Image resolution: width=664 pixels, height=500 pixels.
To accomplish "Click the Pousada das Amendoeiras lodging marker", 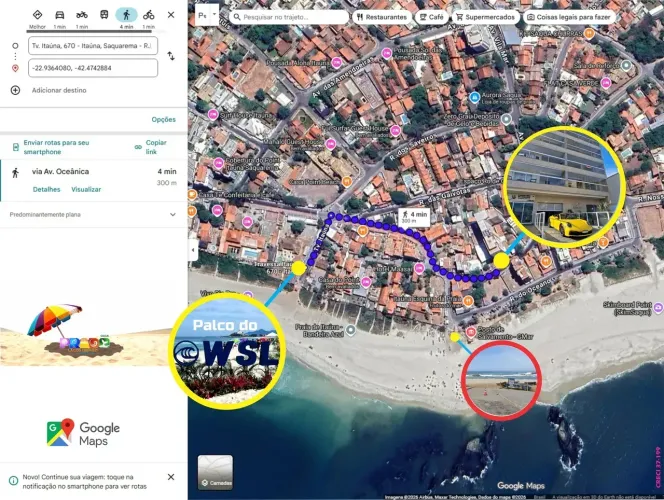I will click(387, 53).
